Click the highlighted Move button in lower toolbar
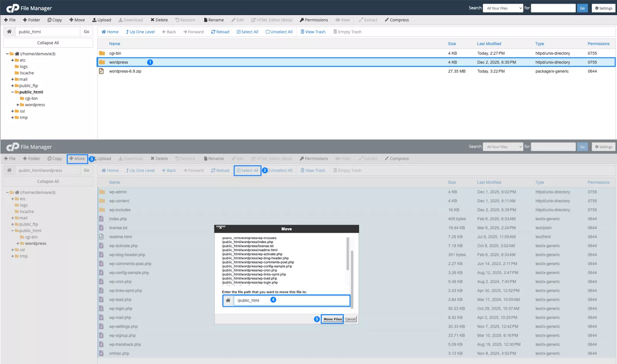Image resolution: width=617 pixels, height=364 pixels. click(77, 159)
